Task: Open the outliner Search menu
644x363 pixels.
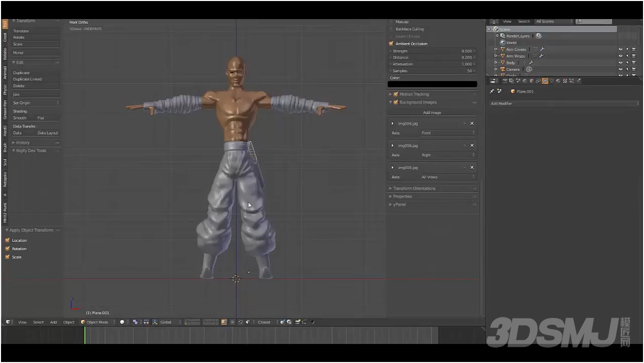Action: (524, 22)
